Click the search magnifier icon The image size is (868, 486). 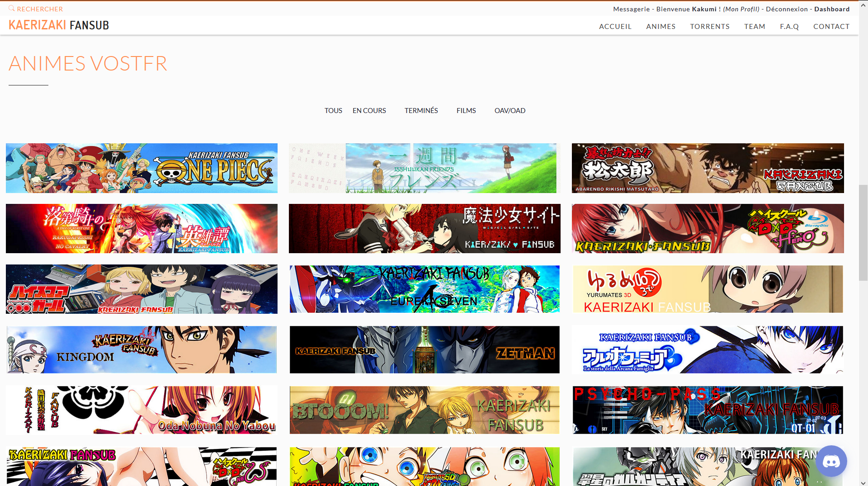[12, 9]
